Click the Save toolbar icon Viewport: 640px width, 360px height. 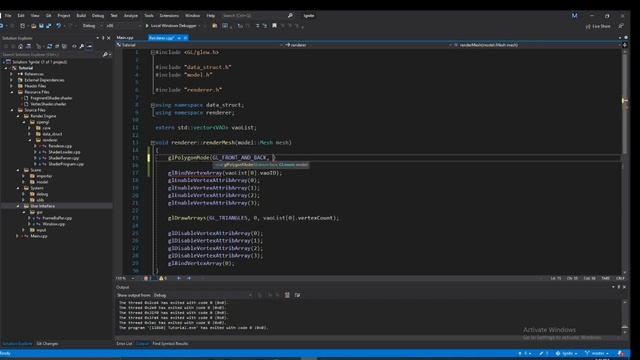(x=41, y=26)
